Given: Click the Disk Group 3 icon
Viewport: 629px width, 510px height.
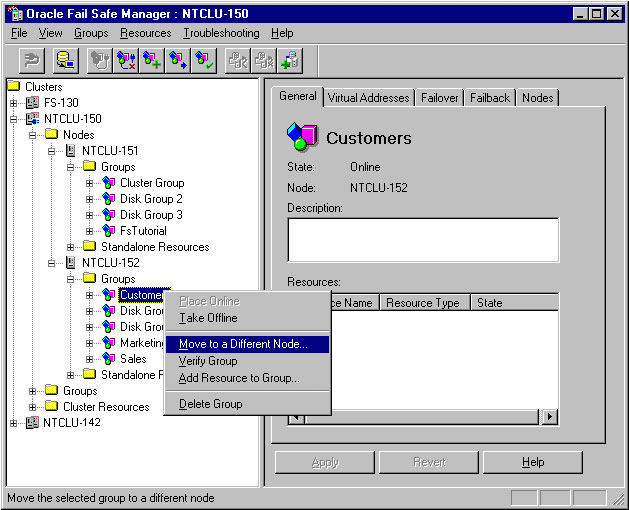Looking at the screenshot, I should 109,215.
